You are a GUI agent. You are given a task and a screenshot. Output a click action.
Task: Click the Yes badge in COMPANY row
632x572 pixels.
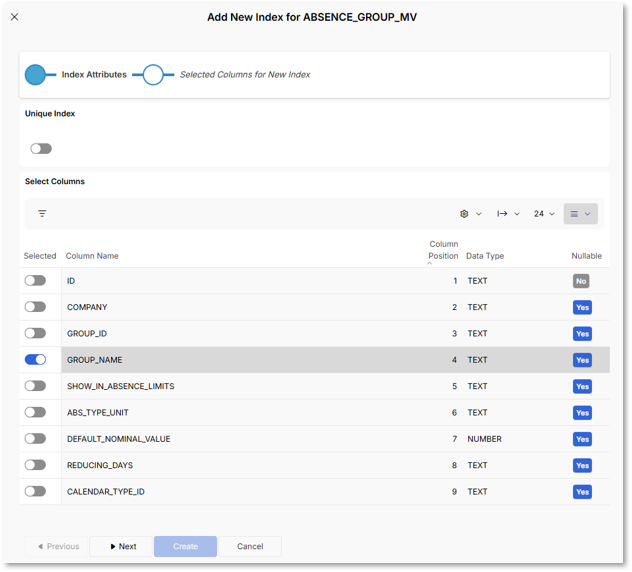pyautogui.click(x=582, y=308)
